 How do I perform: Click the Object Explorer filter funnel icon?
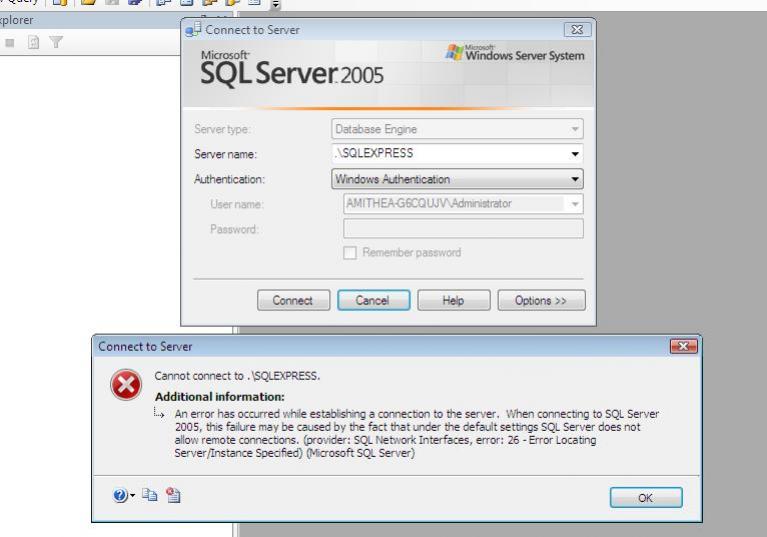pos(56,43)
